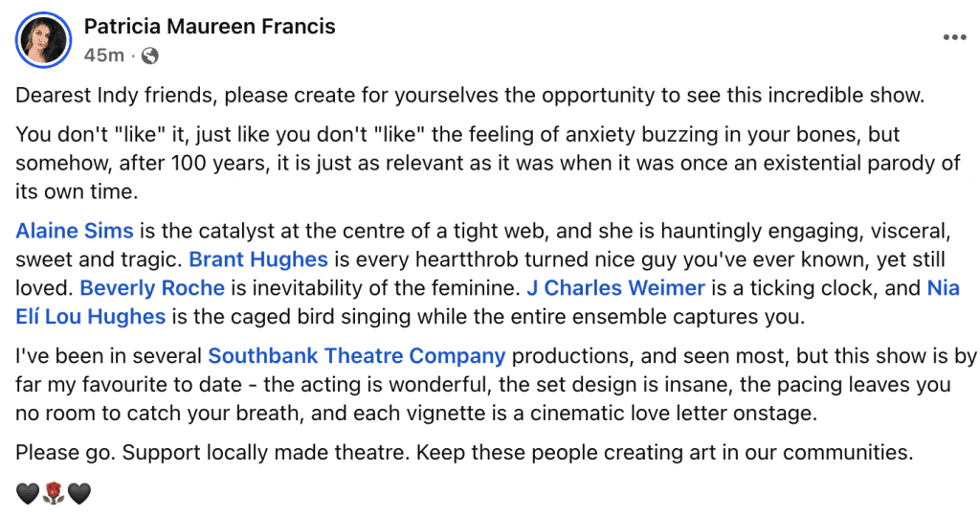Visit the Brant Hughes profile link
The height and width of the screenshot is (516, 980).
258,259
